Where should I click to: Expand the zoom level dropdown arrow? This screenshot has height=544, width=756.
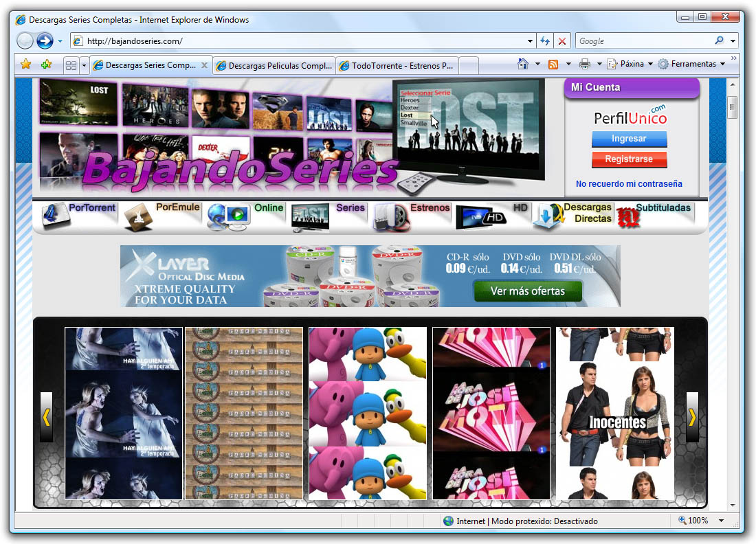(721, 521)
